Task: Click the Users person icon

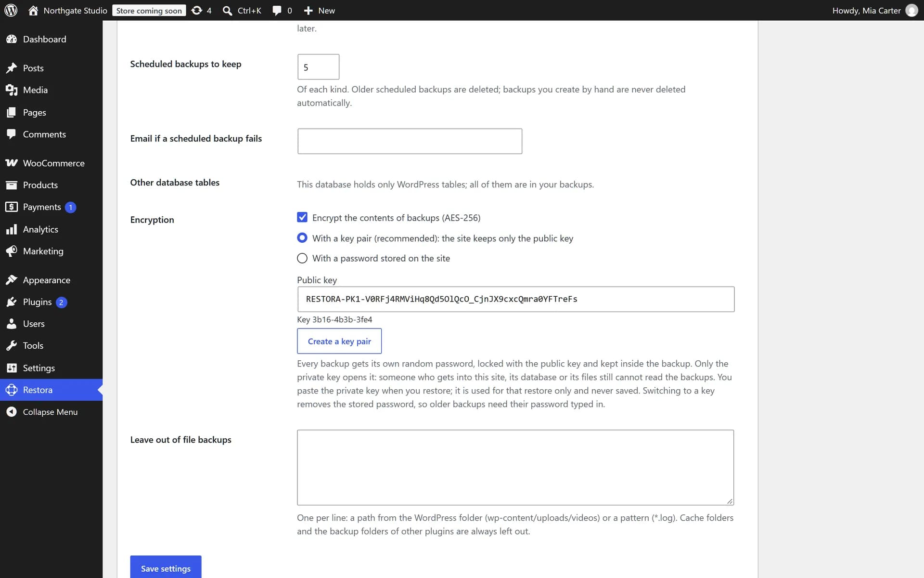Action: tap(12, 324)
